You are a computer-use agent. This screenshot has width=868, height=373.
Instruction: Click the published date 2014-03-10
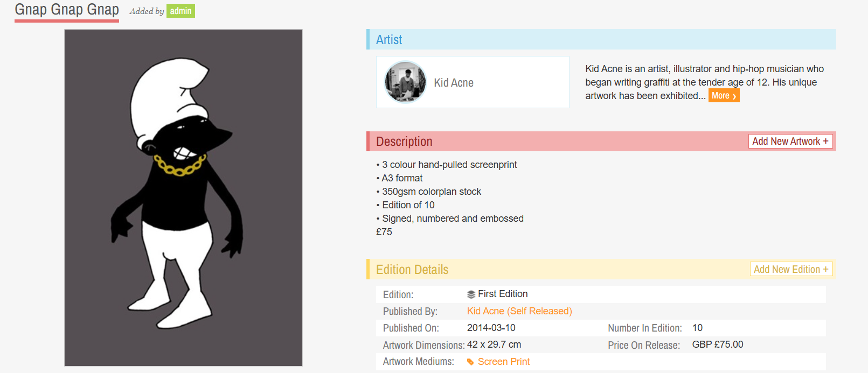pyautogui.click(x=491, y=328)
